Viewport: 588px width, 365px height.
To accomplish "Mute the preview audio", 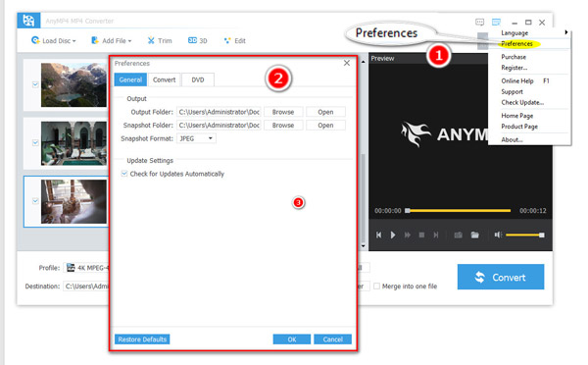I will (x=498, y=235).
